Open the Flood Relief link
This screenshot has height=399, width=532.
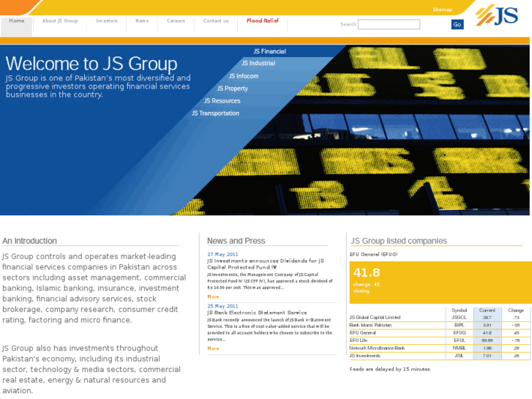263,20
